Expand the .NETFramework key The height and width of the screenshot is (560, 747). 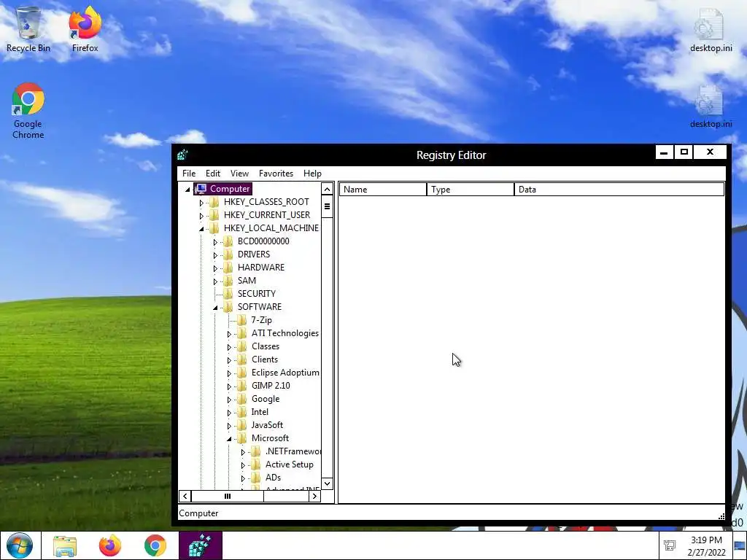tap(243, 452)
